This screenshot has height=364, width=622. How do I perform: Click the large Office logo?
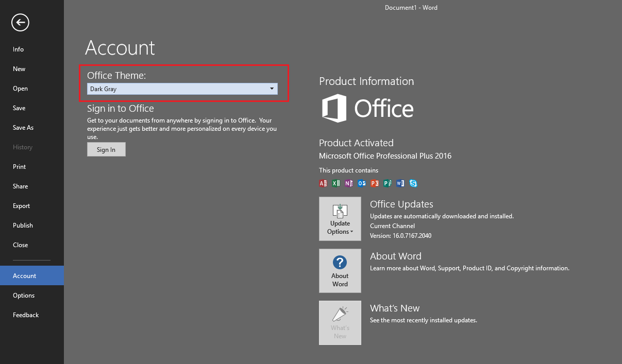point(368,108)
